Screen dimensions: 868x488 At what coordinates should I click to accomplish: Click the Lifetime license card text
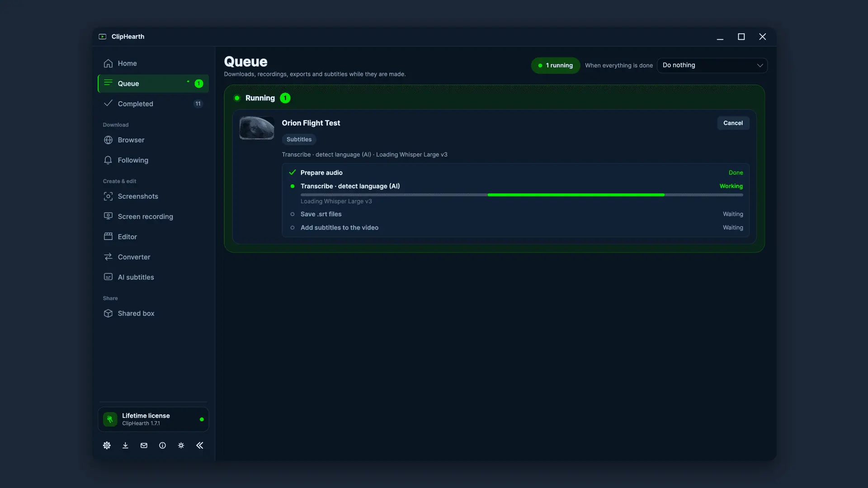coord(146,419)
